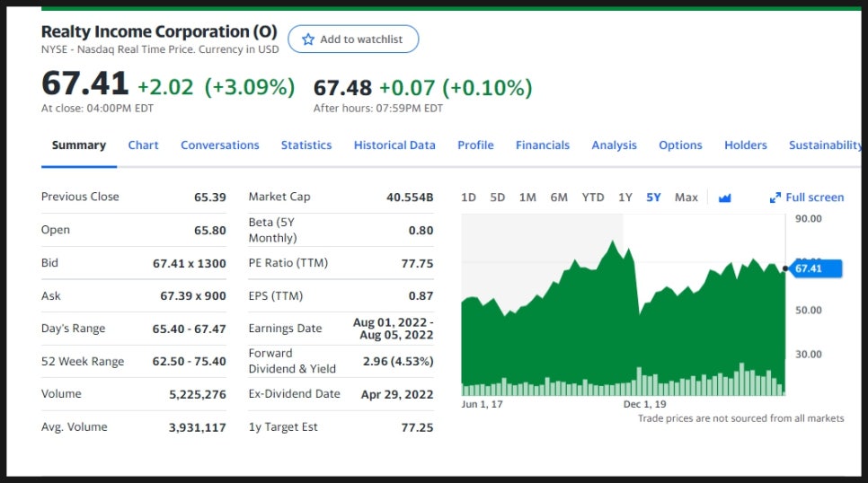Viewport: 868px width, 483px height.
Task: Click the trade prices disclaimer text
Action: click(x=740, y=419)
